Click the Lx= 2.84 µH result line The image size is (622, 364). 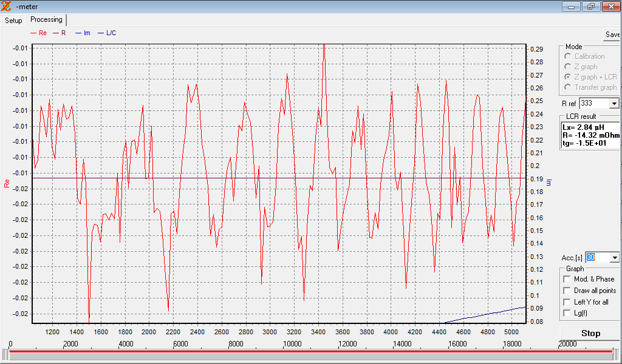[x=583, y=127]
